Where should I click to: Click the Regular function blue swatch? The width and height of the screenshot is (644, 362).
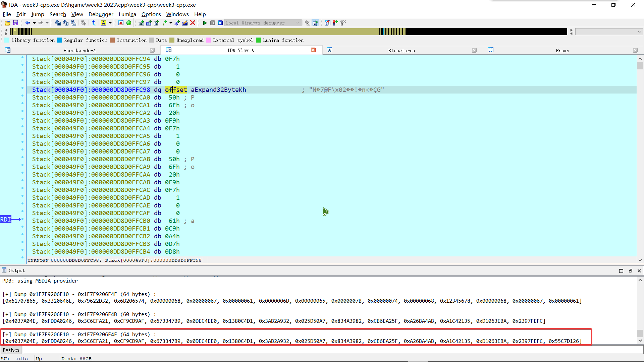[x=60, y=40]
